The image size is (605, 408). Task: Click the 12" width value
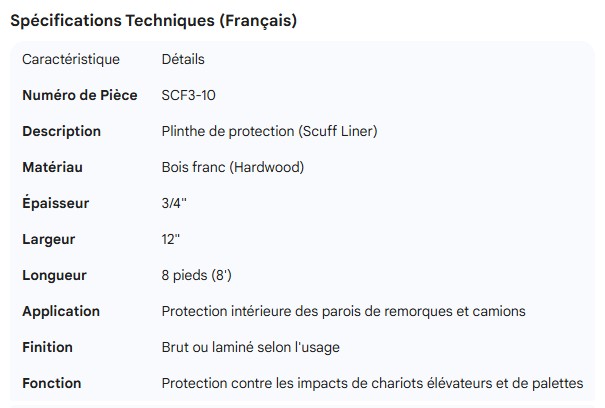tap(172, 239)
